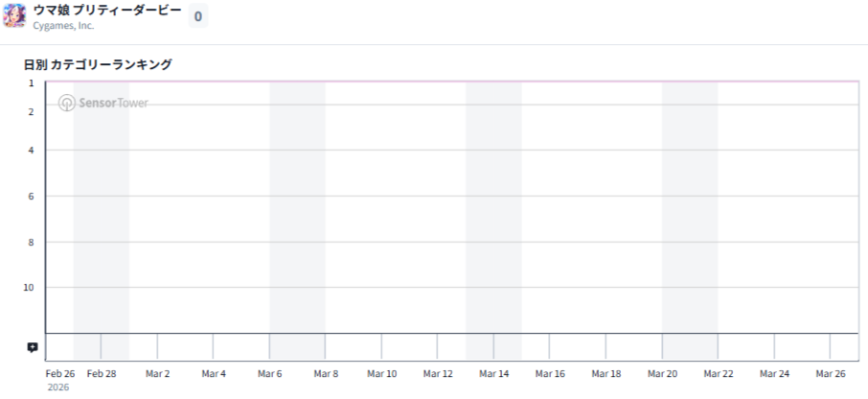Open the Cygames, Inc. publisher link
This screenshot has width=868, height=399.
pyautogui.click(x=63, y=26)
